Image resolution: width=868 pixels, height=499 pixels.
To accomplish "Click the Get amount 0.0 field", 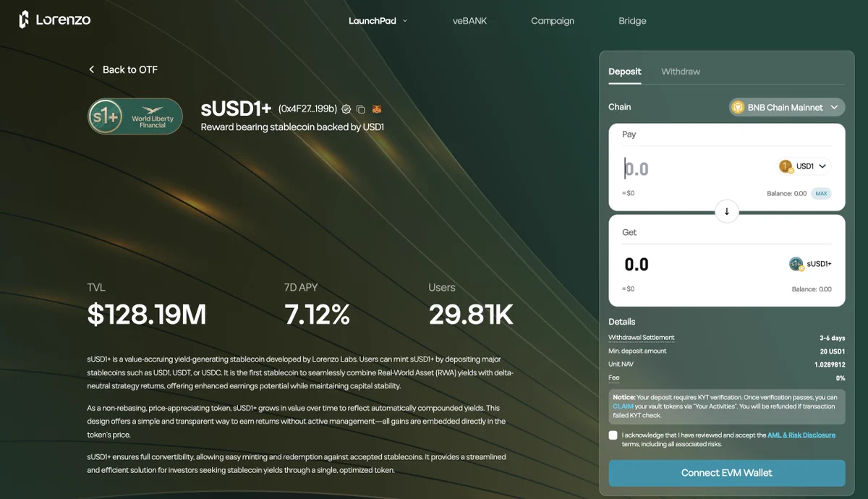I will point(637,265).
